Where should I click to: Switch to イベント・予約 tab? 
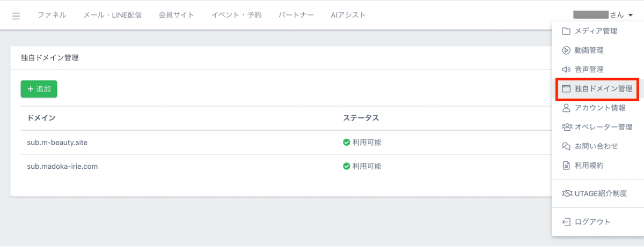pos(237,15)
